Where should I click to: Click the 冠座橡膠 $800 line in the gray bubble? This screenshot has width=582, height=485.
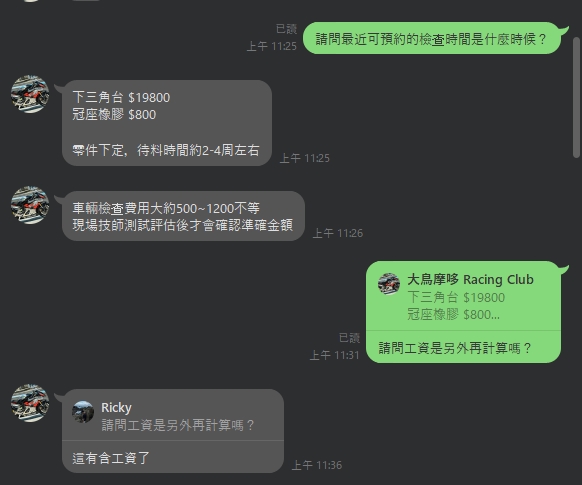pos(114,114)
